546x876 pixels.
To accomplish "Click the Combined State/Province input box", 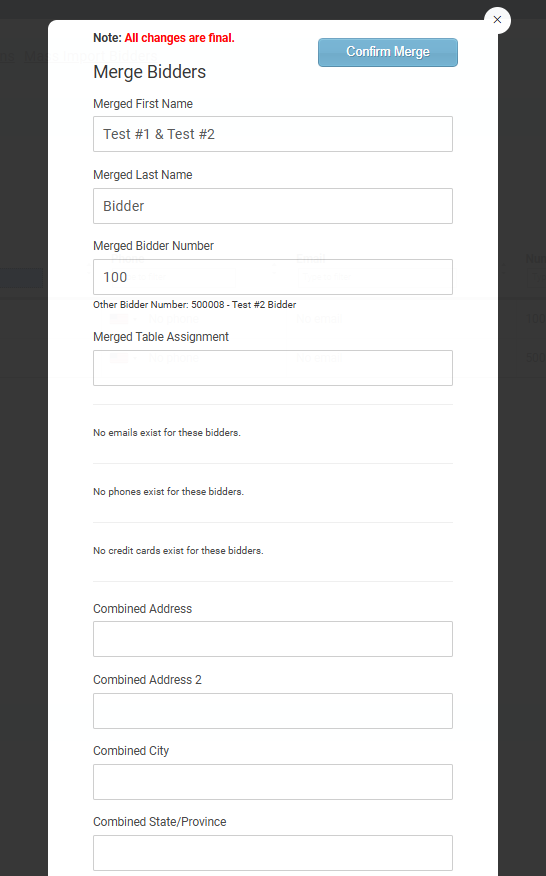I will tap(273, 853).
